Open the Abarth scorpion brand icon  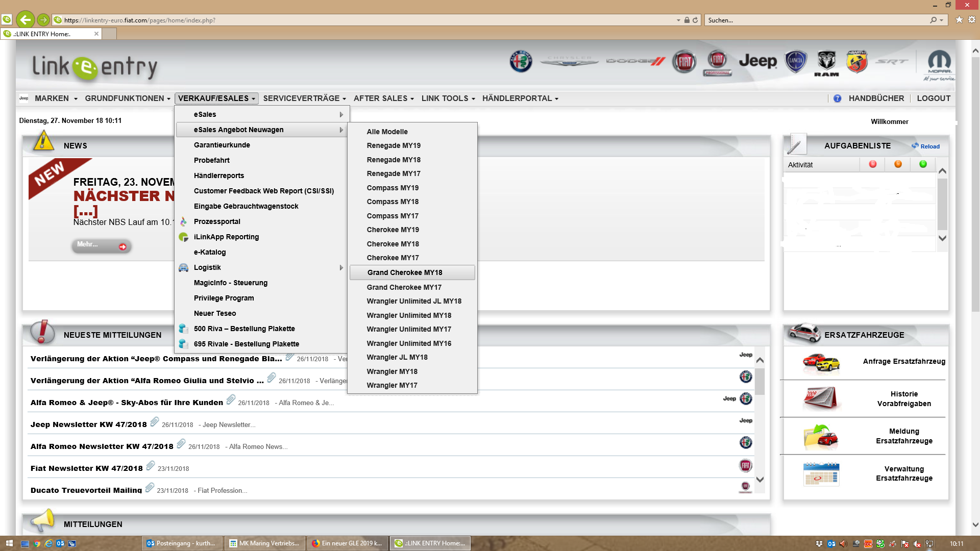[856, 62]
